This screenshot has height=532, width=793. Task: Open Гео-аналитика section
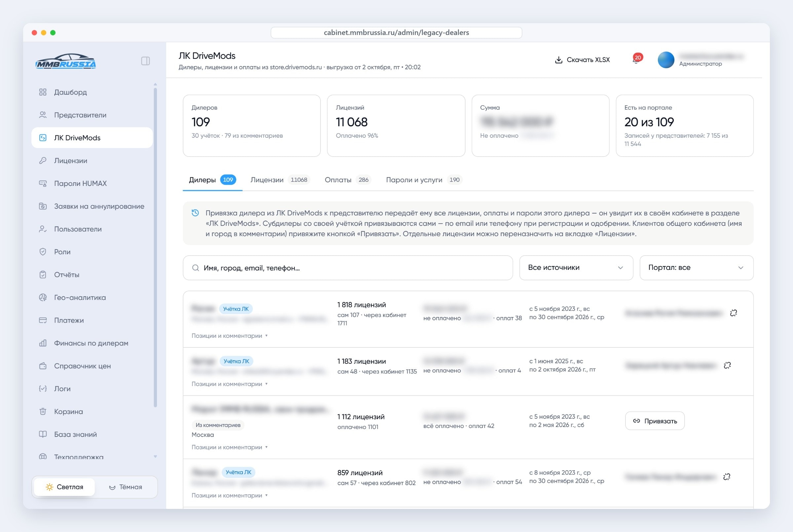pos(92,297)
